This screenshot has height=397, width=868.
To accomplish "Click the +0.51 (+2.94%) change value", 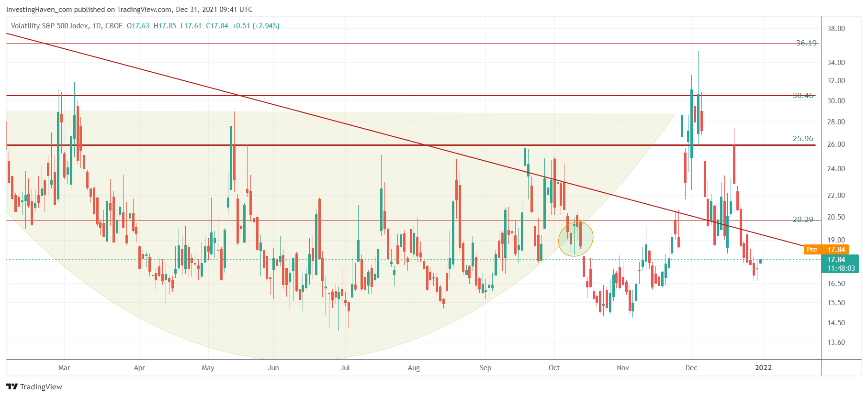I will (256, 26).
